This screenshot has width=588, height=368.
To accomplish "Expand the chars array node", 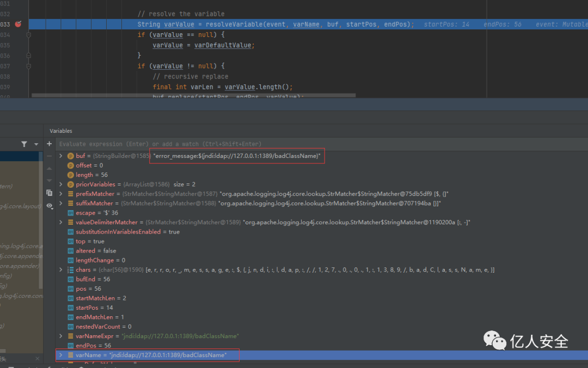I will point(61,269).
